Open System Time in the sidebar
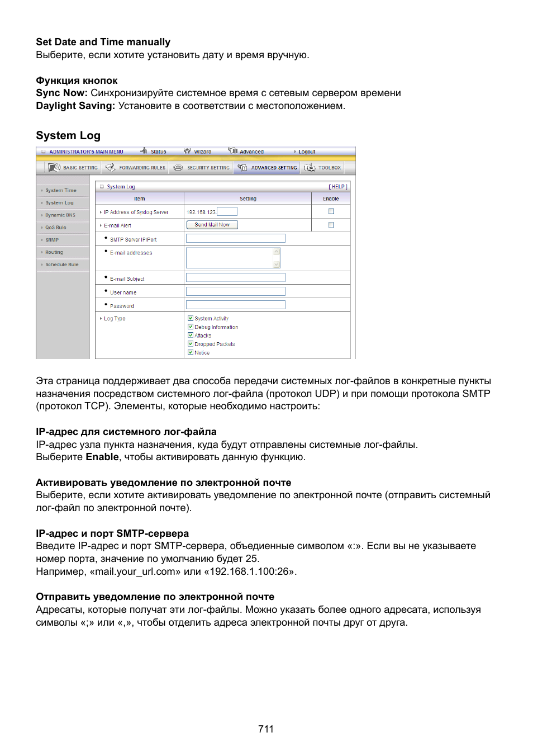The width and height of the screenshot is (533, 756). click(61, 191)
